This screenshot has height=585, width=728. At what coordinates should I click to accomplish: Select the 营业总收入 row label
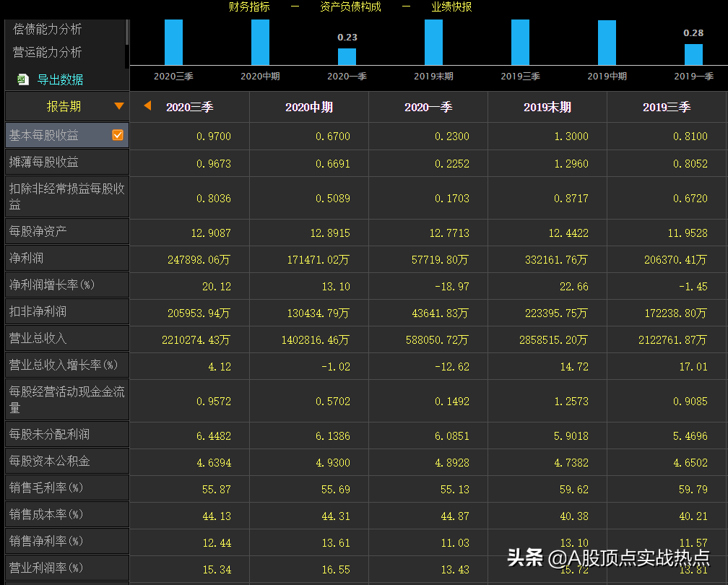[x=67, y=338]
